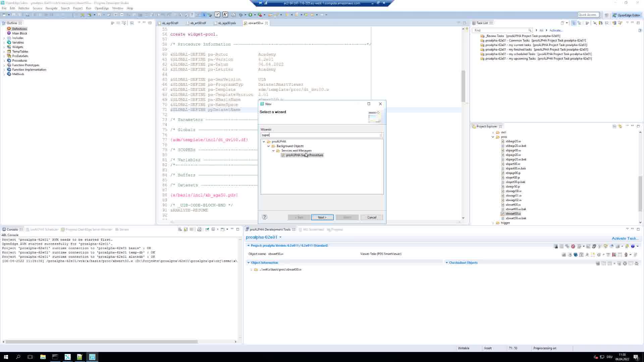Image resolution: width=644 pixels, height=362 pixels.
Task: Click the red stop icon in Development Tools
Action: coord(573,246)
